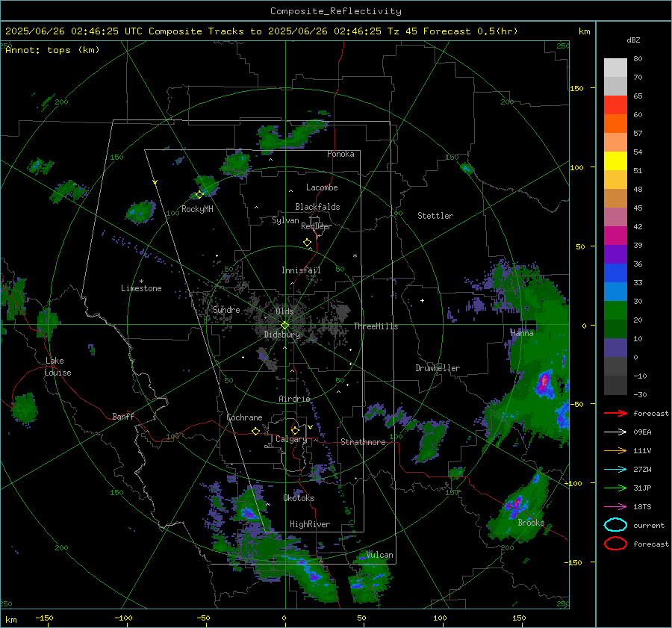Click the UTC timestamp header line
The image size is (672, 628).
coord(261,31)
